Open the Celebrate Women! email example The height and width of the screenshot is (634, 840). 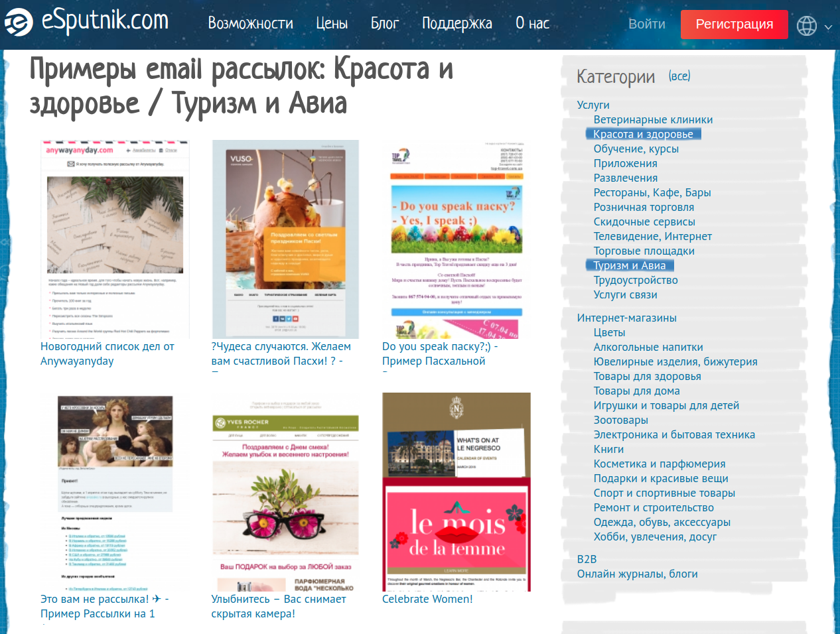(427, 598)
